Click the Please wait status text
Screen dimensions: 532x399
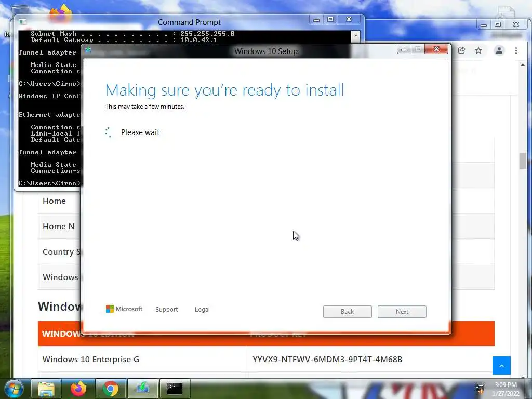pos(140,132)
